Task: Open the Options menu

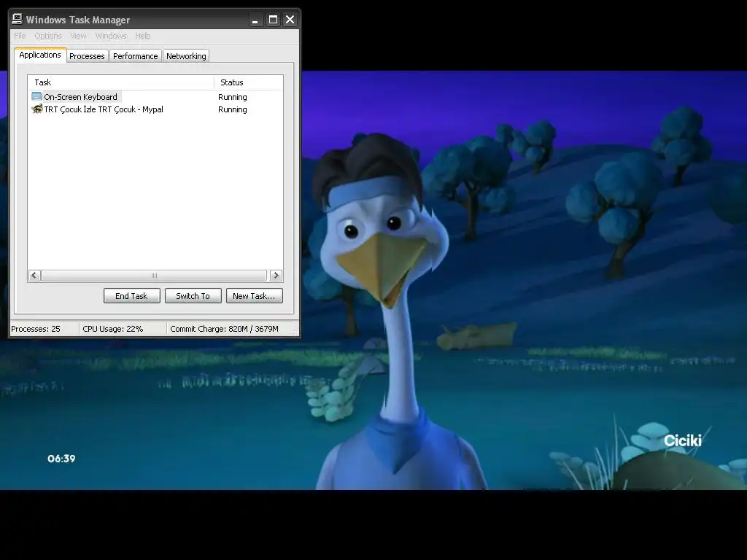Action: pyautogui.click(x=48, y=36)
